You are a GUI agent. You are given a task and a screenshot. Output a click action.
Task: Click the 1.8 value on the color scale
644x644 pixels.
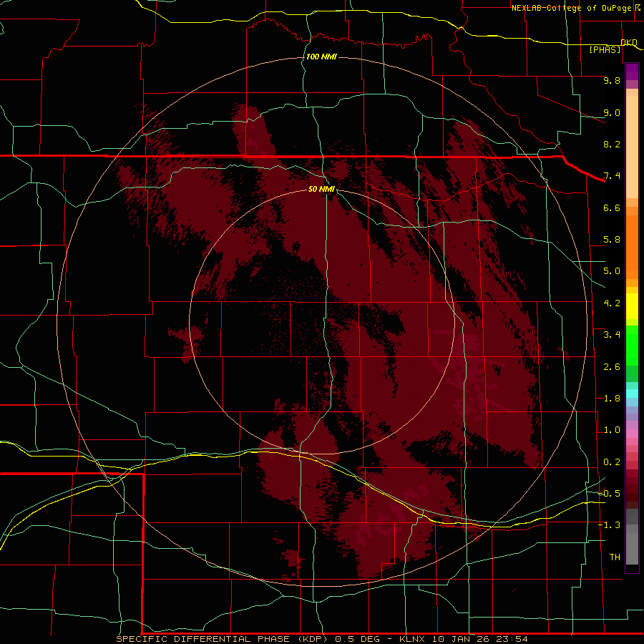pyautogui.click(x=612, y=399)
